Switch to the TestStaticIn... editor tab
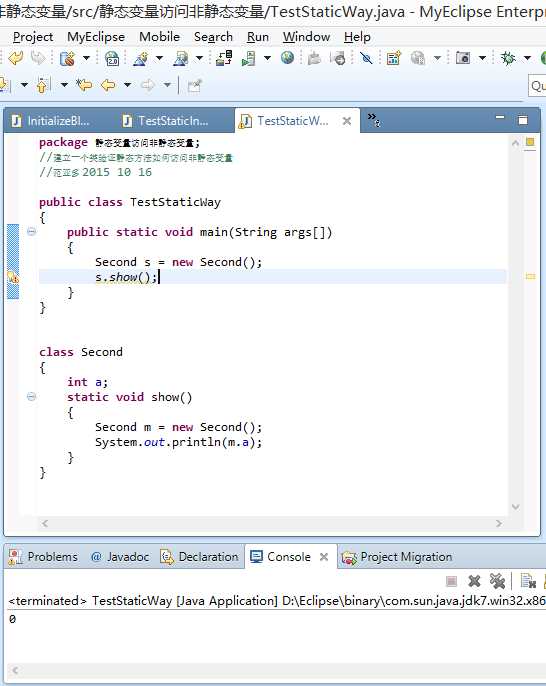 [x=166, y=121]
